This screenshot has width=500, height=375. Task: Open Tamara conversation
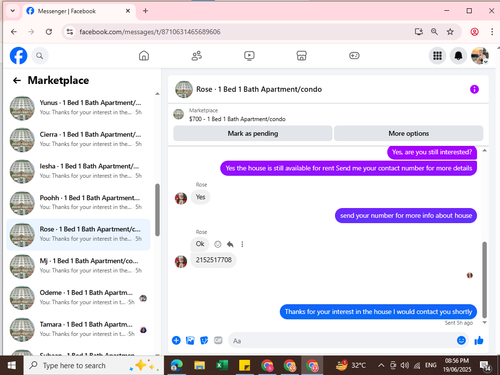point(79,329)
